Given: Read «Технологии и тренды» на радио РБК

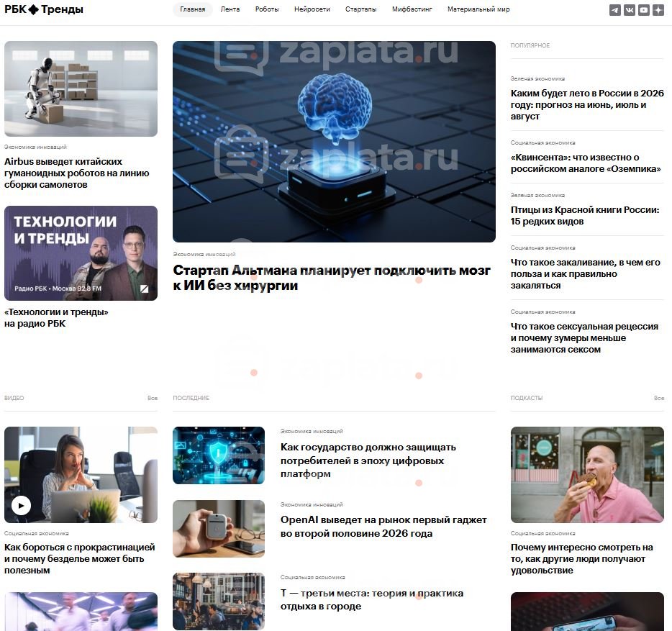Looking at the screenshot, I should pos(56,317).
